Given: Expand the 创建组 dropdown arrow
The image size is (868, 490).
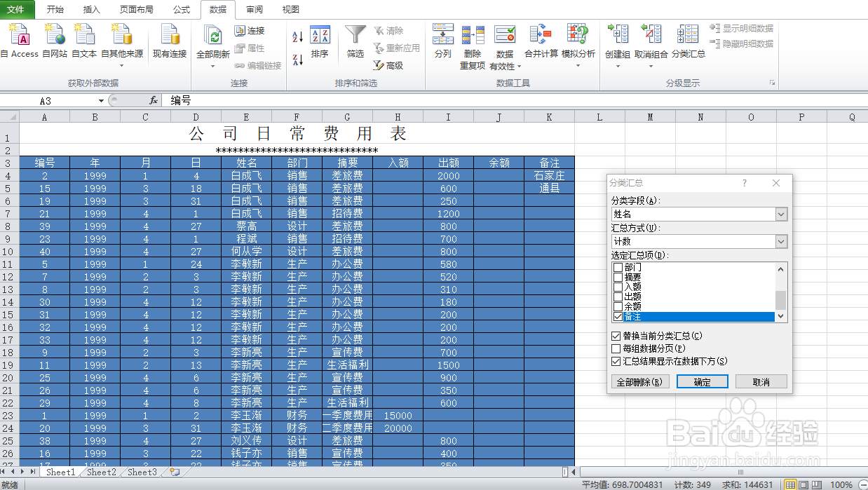Looking at the screenshot, I should [618, 66].
